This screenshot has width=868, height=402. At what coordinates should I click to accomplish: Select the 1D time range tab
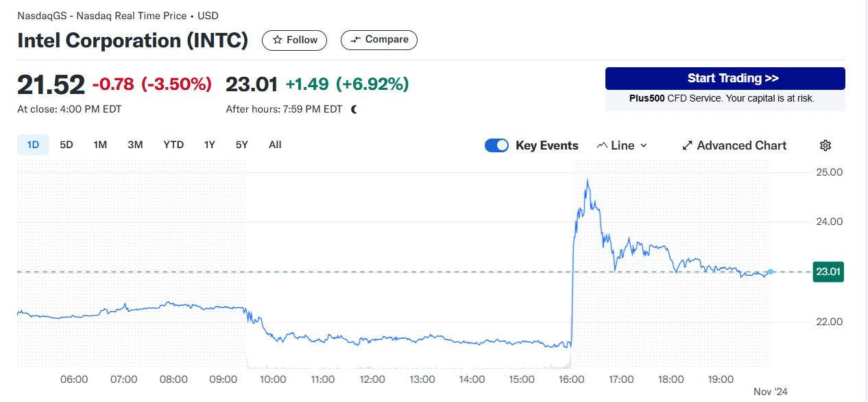[33, 145]
